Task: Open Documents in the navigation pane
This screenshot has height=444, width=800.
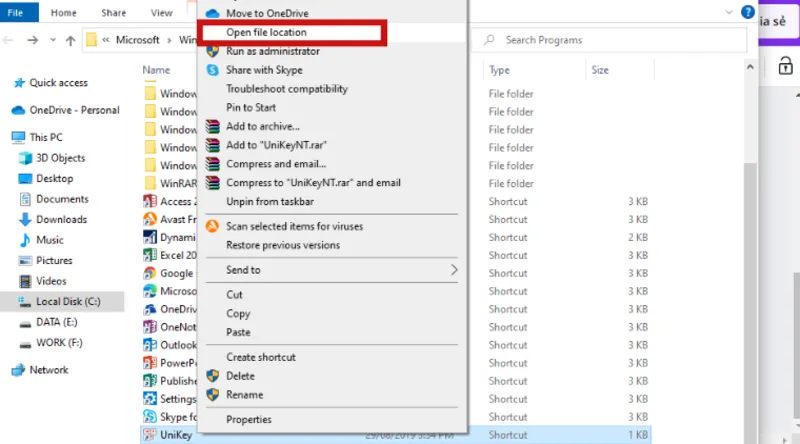Action: pos(62,199)
